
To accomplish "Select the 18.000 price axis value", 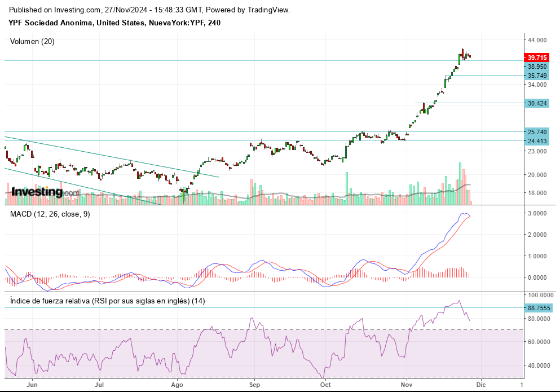I will [537, 193].
